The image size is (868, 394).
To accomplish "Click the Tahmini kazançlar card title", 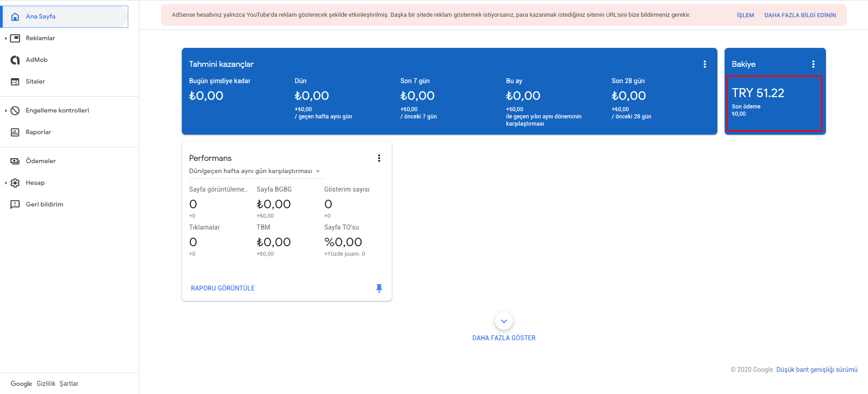I will (221, 64).
